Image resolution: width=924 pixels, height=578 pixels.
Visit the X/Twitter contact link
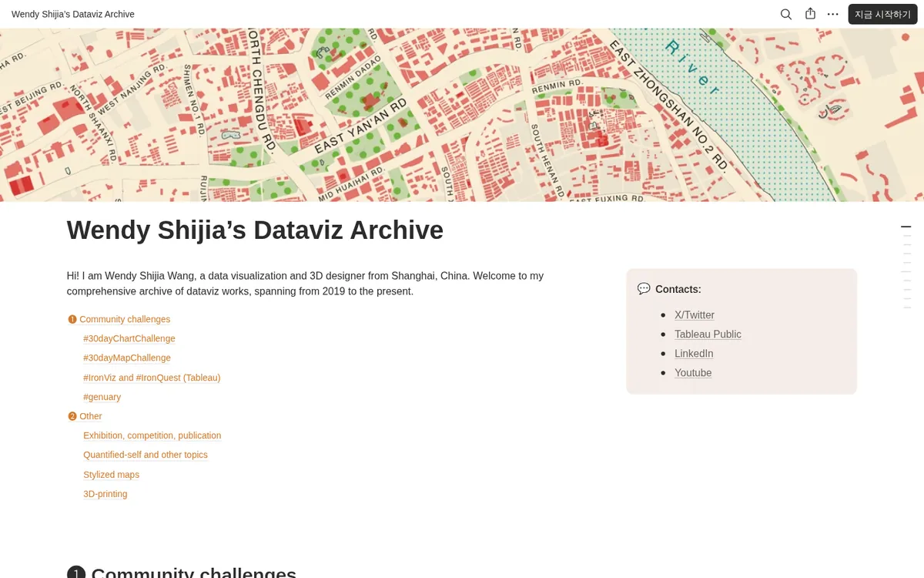pos(695,314)
